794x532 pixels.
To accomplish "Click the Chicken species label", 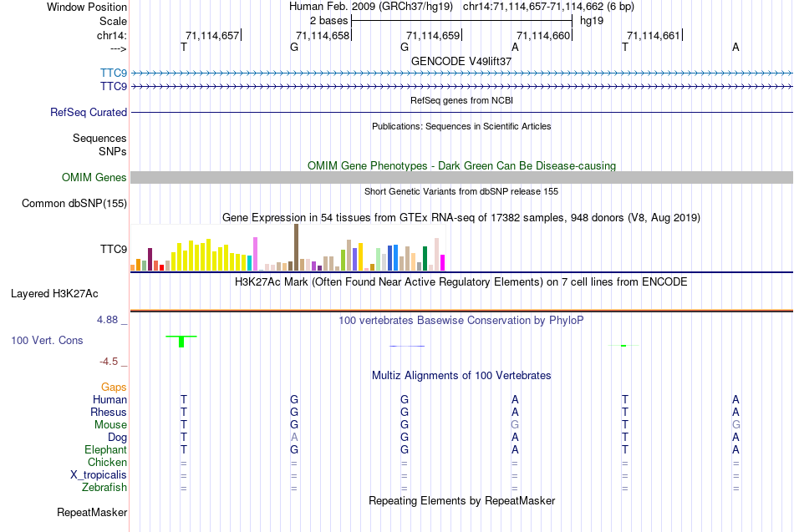I will click(x=107, y=462).
